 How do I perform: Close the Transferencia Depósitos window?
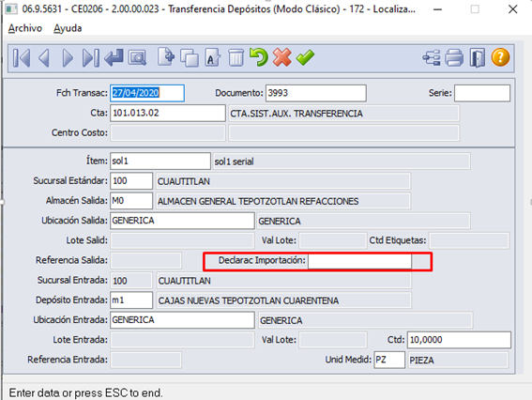[x=512, y=9]
